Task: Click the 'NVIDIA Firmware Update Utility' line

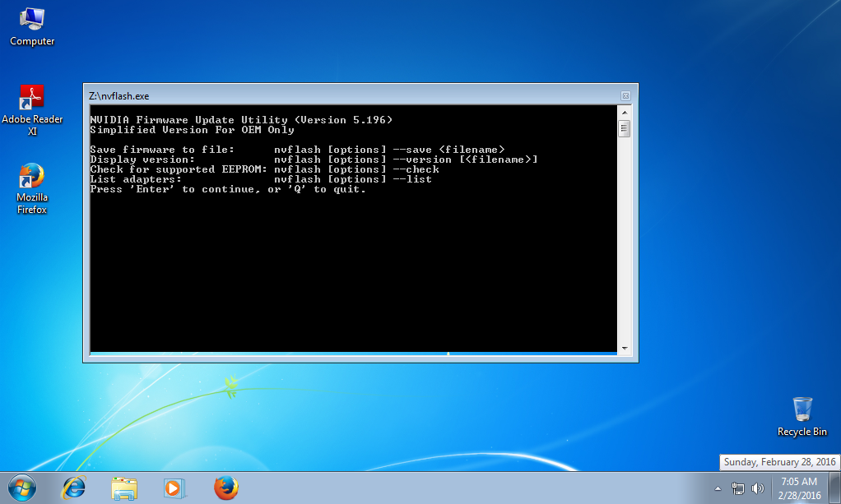Action: (x=241, y=120)
